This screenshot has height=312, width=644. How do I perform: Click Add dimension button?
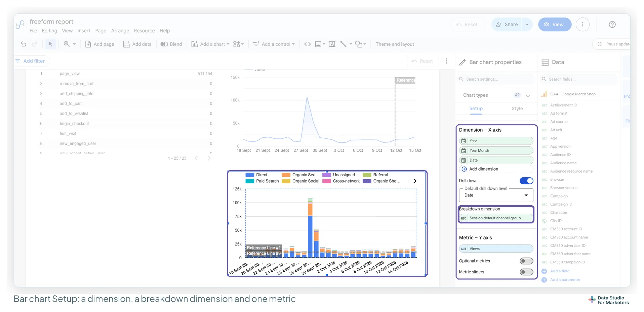[x=496, y=169]
